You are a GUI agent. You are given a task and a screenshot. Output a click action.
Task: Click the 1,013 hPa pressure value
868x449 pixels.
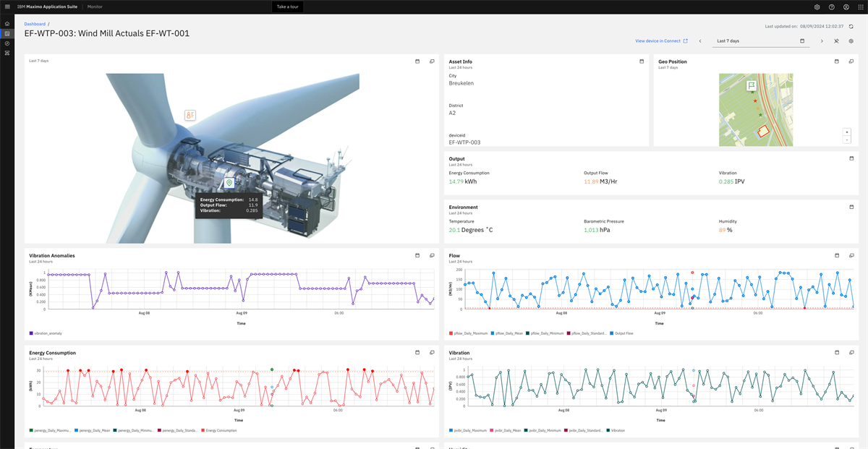[597, 230]
